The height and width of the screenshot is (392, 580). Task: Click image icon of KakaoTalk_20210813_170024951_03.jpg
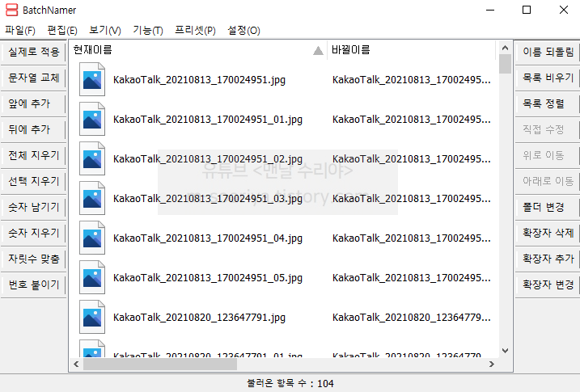coord(92,198)
